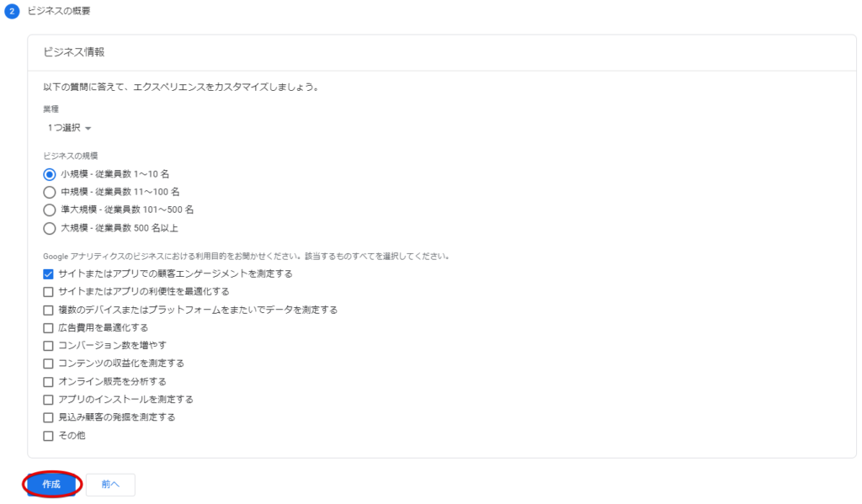Image resolution: width=862 pixels, height=504 pixels.
Task: Select 小規模 従業員数 1～10 名 radio
Action: point(50,174)
